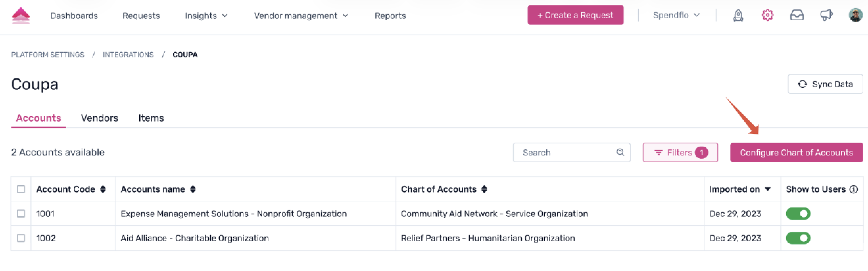
Task: Click Configure Chart of Accounts button
Action: (x=796, y=152)
